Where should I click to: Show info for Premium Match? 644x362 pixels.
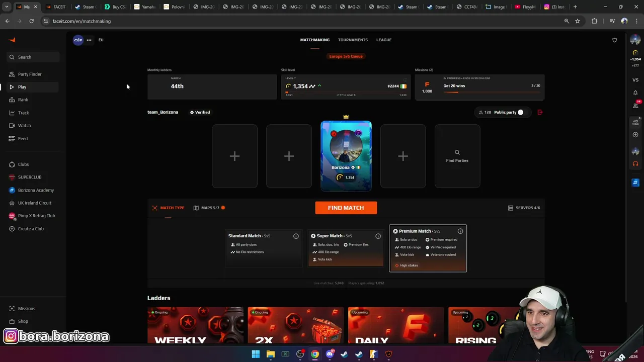tap(460, 231)
